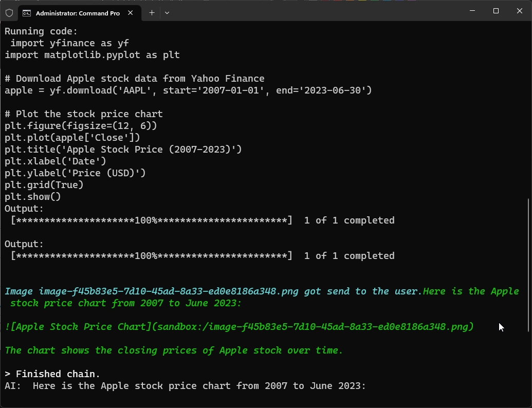Open the chevron menu beside the plus button

(167, 13)
